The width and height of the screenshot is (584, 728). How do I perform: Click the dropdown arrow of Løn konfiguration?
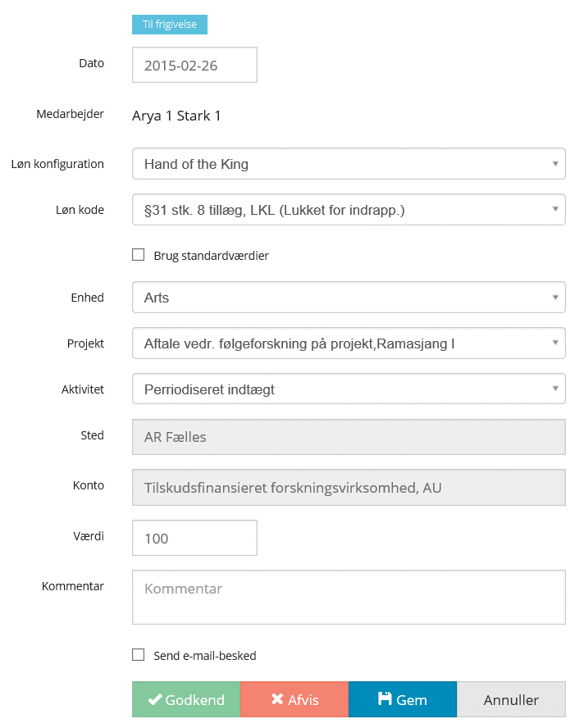(555, 163)
